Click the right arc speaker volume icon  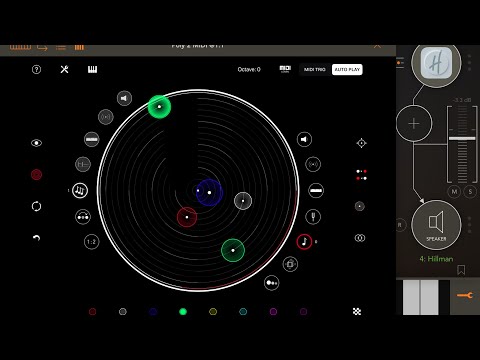[304, 139]
